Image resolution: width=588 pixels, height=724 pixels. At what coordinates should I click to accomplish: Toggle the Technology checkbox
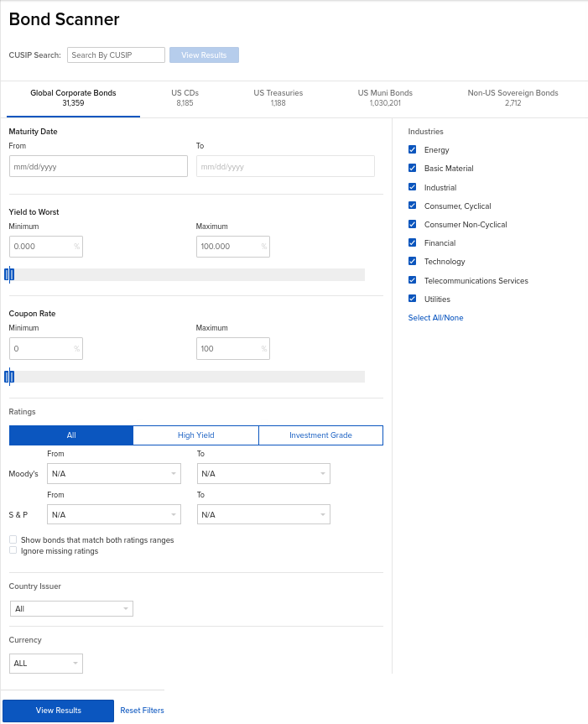point(412,262)
